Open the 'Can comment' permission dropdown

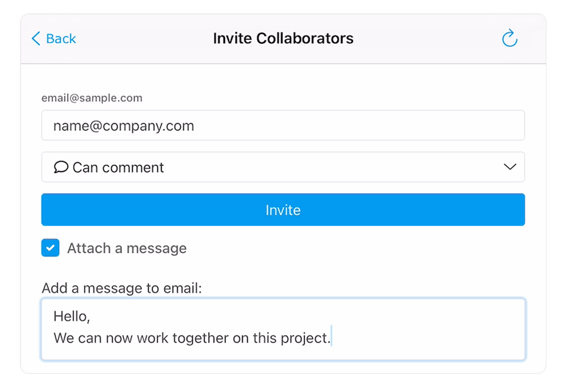coord(283,167)
